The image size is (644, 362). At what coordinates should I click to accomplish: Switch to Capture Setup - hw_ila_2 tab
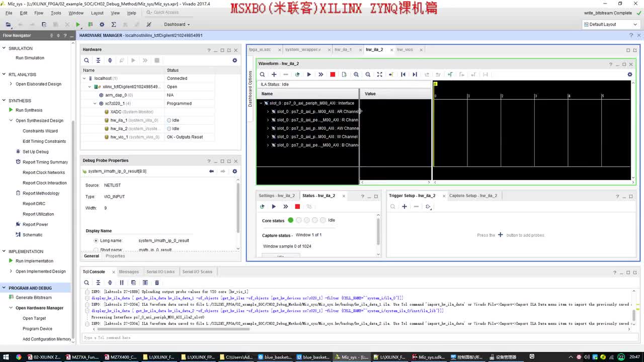[473, 196]
